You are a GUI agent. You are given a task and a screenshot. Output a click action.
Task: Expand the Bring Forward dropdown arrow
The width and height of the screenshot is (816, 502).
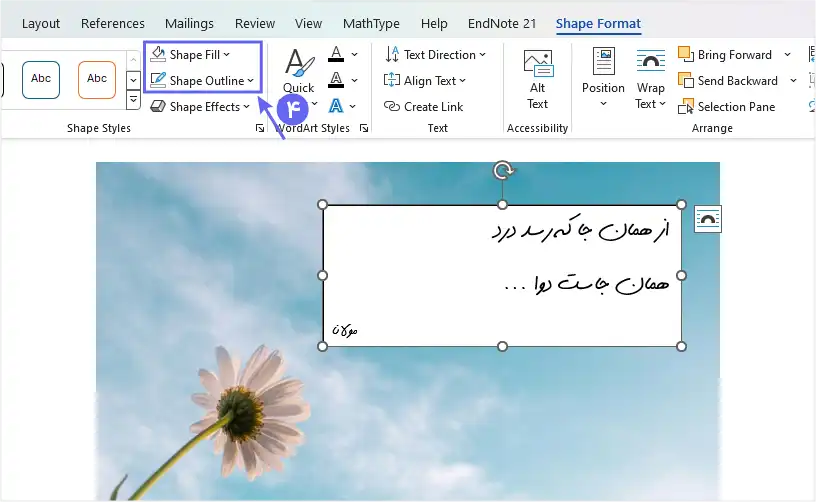tap(787, 55)
